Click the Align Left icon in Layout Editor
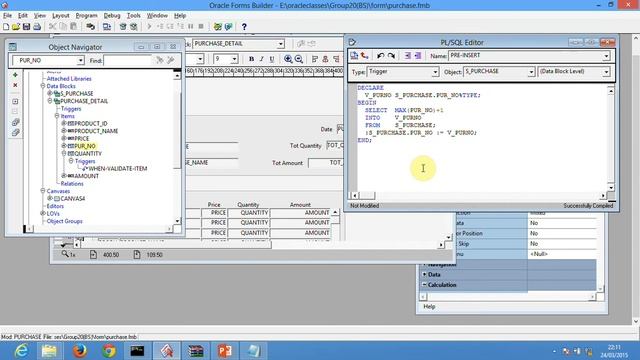The height and width of the screenshot is (360, 640). click(x=315, y=59)
